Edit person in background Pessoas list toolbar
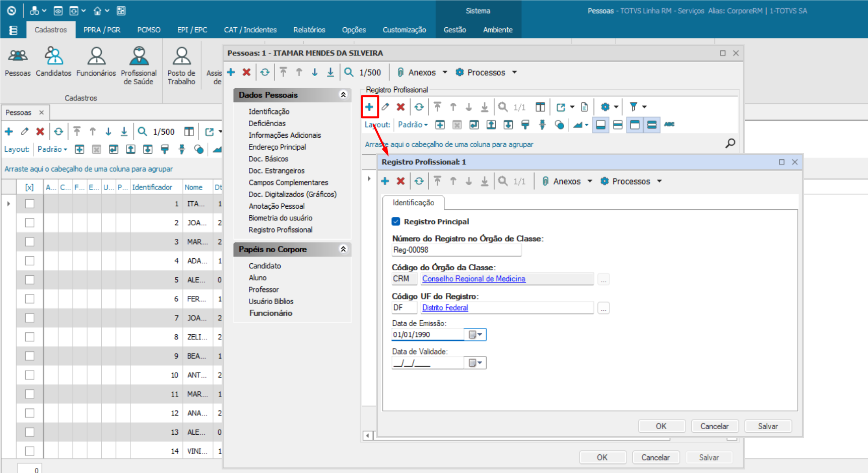The height and width of the screenshot is (473, 868). (25, 132)
